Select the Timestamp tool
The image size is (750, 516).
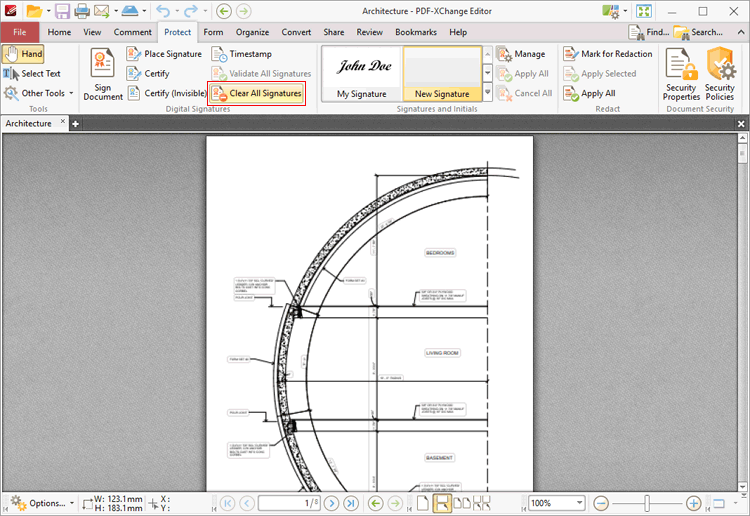click(x=241, y=54)
